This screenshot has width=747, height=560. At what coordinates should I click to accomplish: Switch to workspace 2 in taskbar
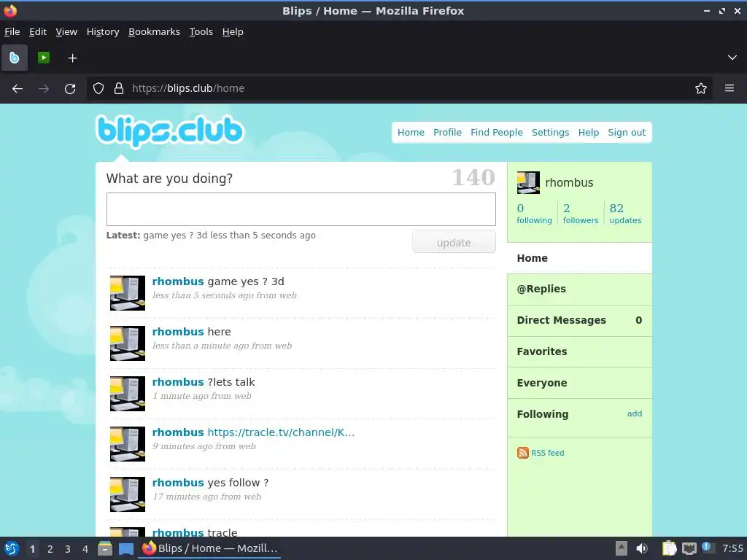(50, 549)
